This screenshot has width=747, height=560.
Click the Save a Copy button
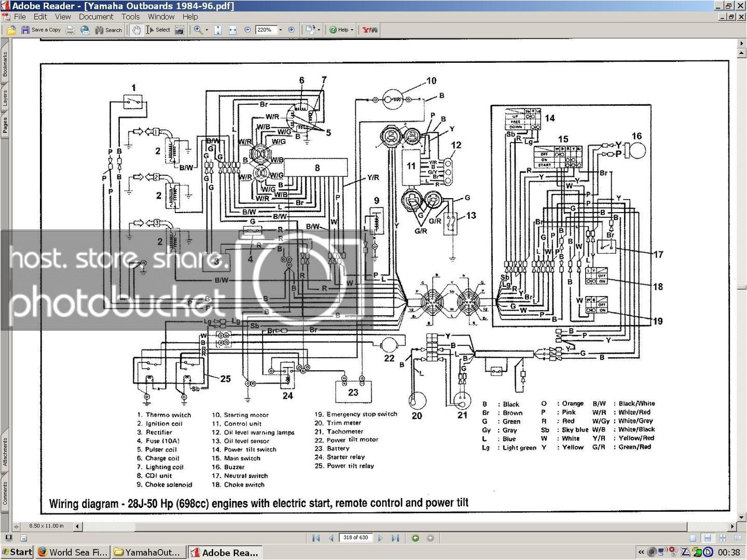(41, 30)
